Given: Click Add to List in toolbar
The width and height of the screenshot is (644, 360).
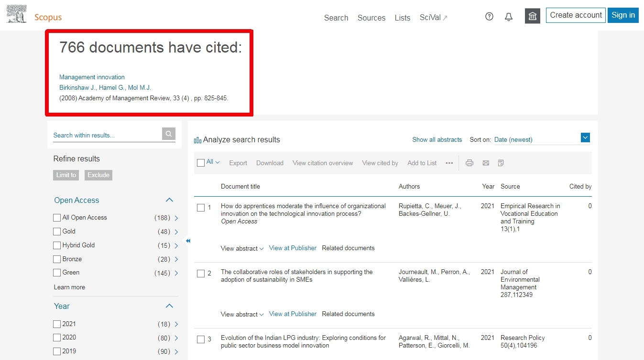Looking at the screenshot, I should [x=422, y=163].
